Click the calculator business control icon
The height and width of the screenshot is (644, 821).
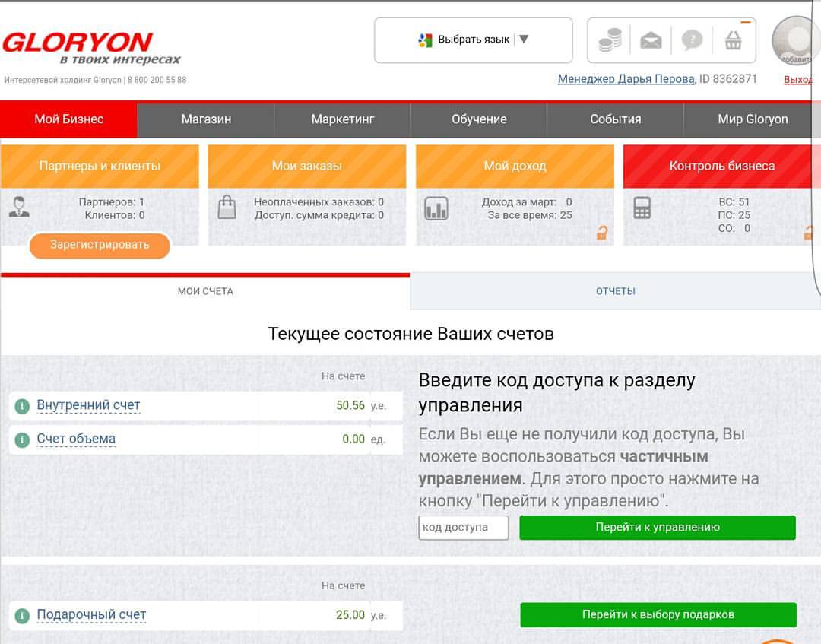(642, 208)
